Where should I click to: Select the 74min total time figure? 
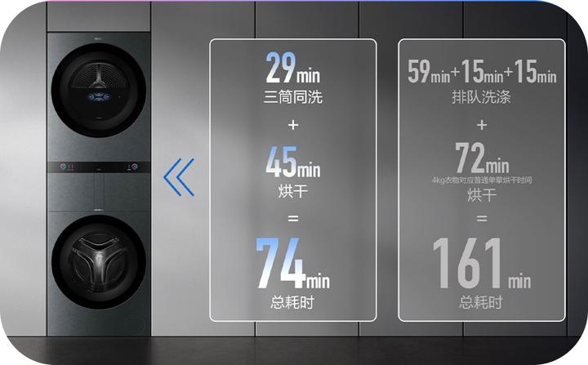click(x=292, y=265)
